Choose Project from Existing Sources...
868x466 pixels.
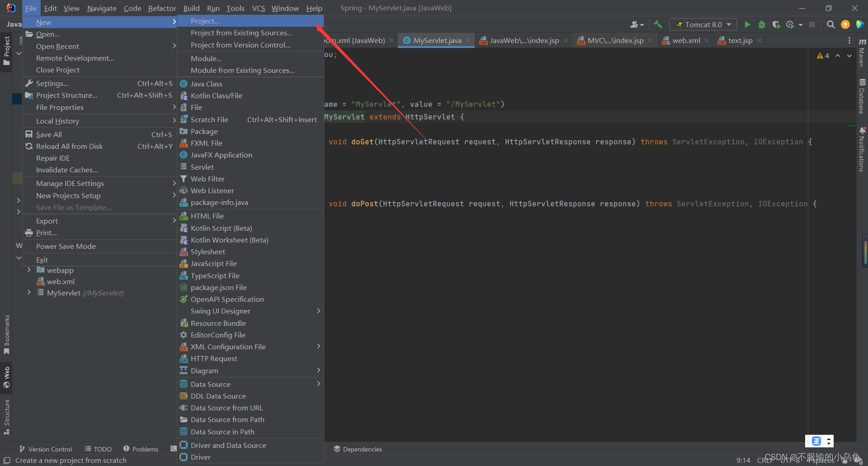[250, 33]
